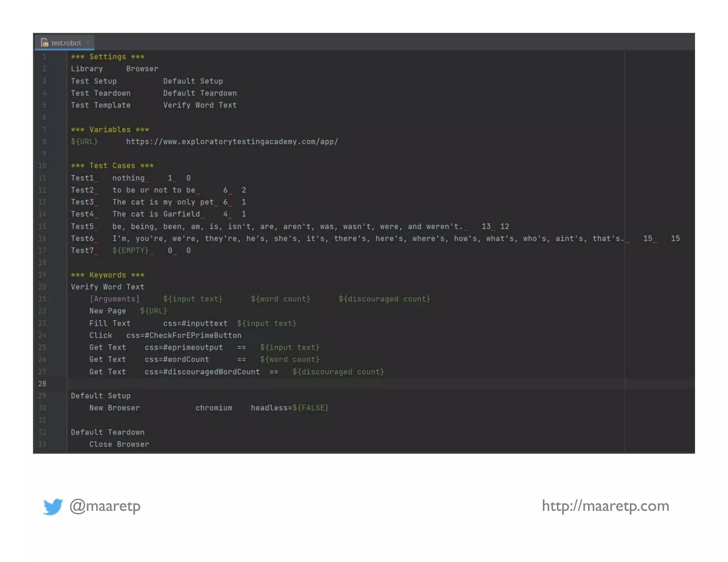
Task: Click the Verify Word Text keyword definition
Action: pos(107,287)
